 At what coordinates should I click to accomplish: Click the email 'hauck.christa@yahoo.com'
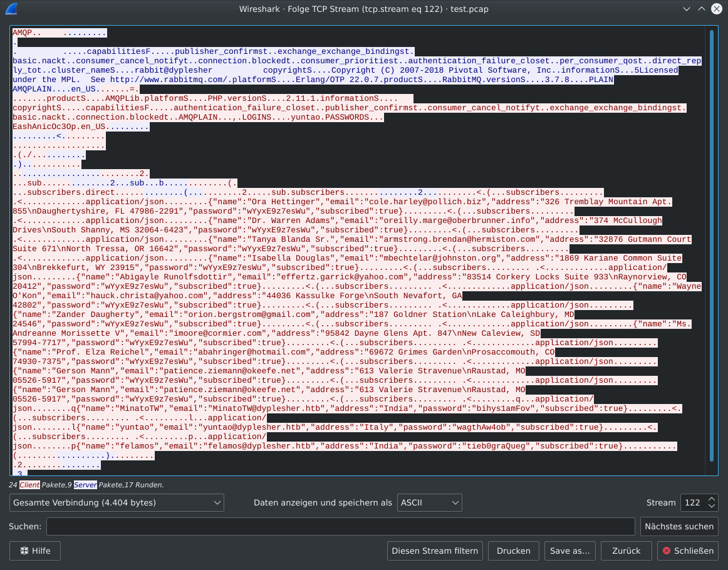point(147,296)
